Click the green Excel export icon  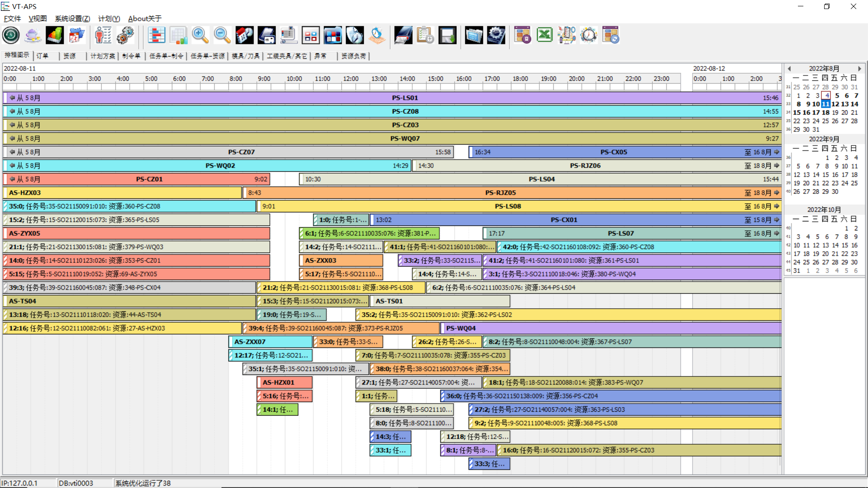point(544,35)
